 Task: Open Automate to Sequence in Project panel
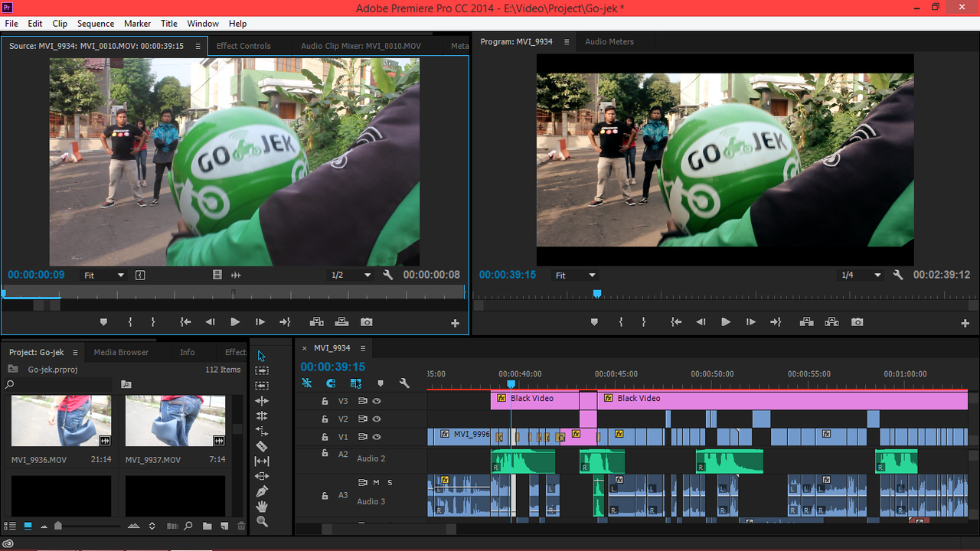[172, 526]
